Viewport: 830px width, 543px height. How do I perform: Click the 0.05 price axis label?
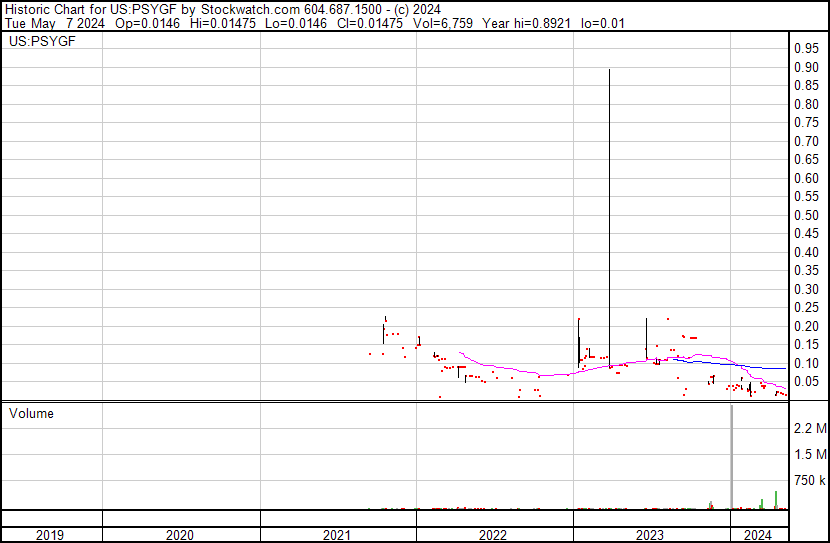[806, 382]
